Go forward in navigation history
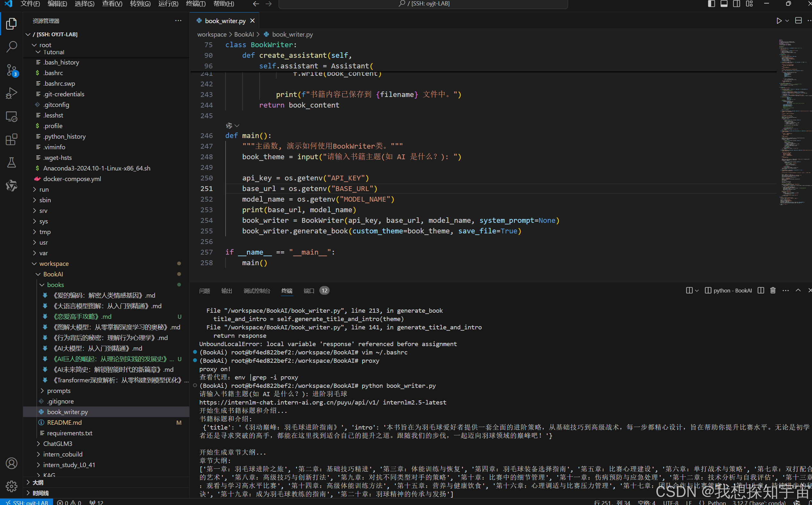This screenshot has height=505, width=812. (268, 4)
